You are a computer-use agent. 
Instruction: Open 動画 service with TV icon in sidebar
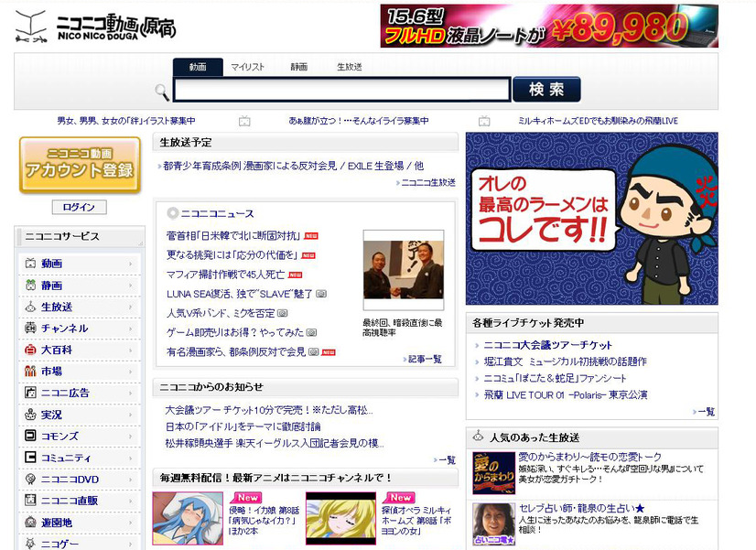pyautogui.click(x=80, y=264)
